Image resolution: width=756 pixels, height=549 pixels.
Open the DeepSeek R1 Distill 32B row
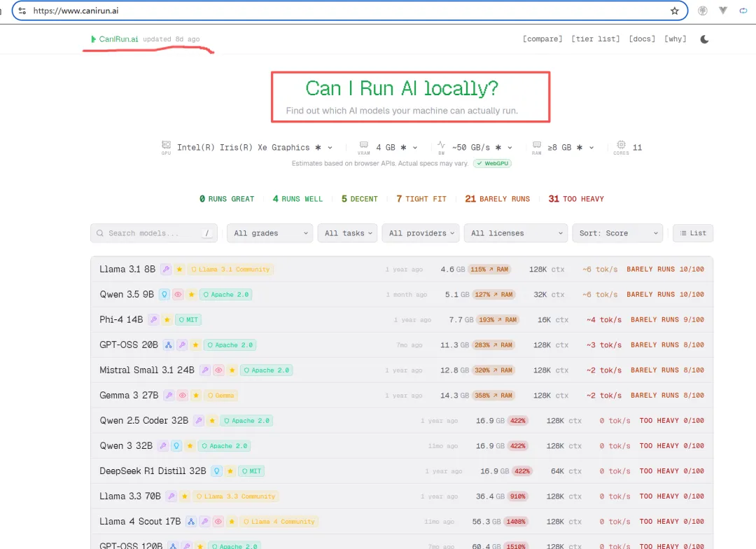tap(402, 471)
